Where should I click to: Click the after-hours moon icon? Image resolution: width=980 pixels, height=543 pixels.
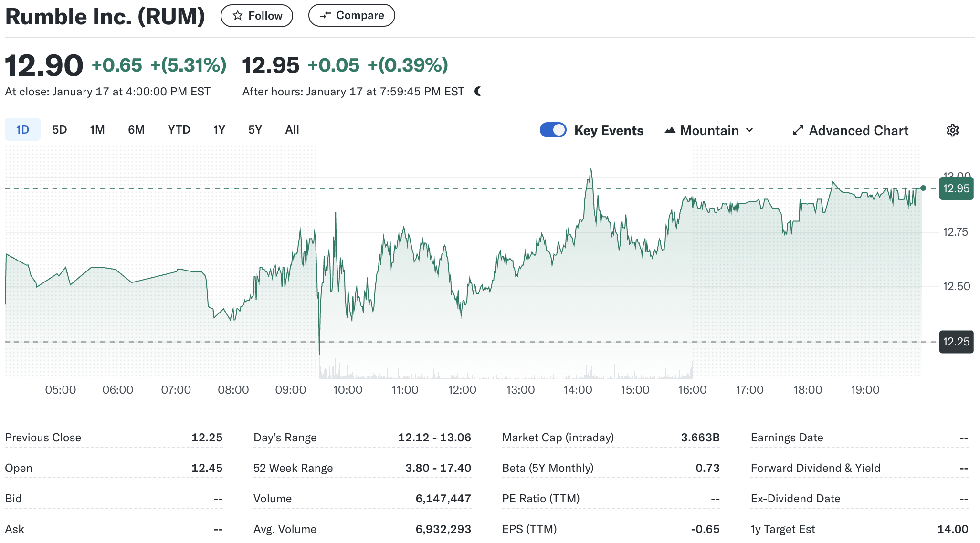click(x=478, y=91)
